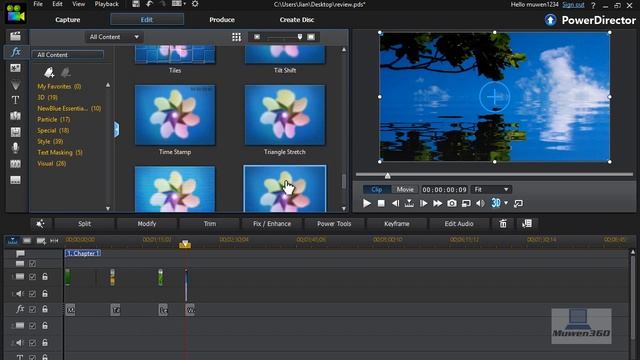Click the Split button
The height and width of the screenshot is (360, 640).
coord(84,224)
